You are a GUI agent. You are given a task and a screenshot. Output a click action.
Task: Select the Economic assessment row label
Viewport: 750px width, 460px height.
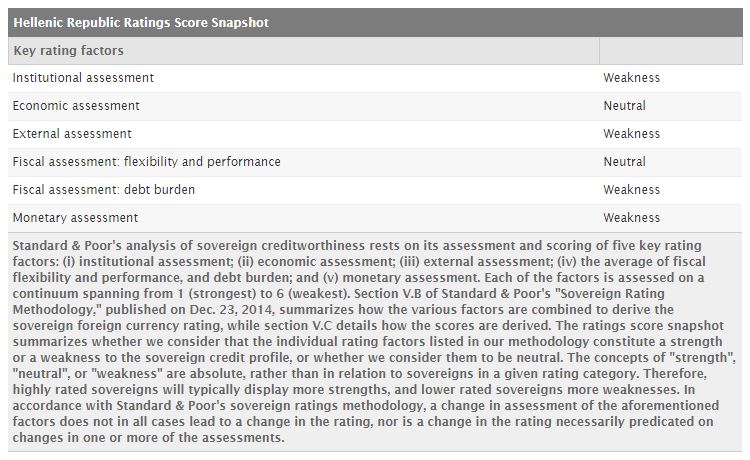click(76, 106)
